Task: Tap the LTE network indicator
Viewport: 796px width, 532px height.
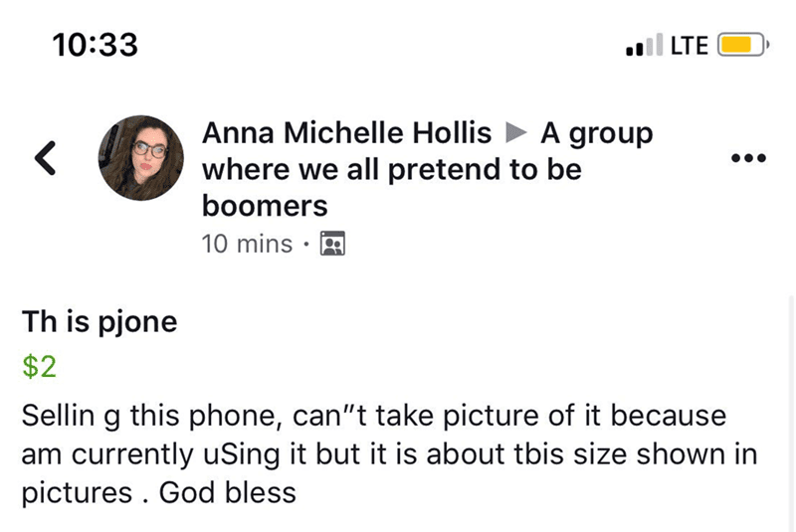Action: tap(690, 45)
